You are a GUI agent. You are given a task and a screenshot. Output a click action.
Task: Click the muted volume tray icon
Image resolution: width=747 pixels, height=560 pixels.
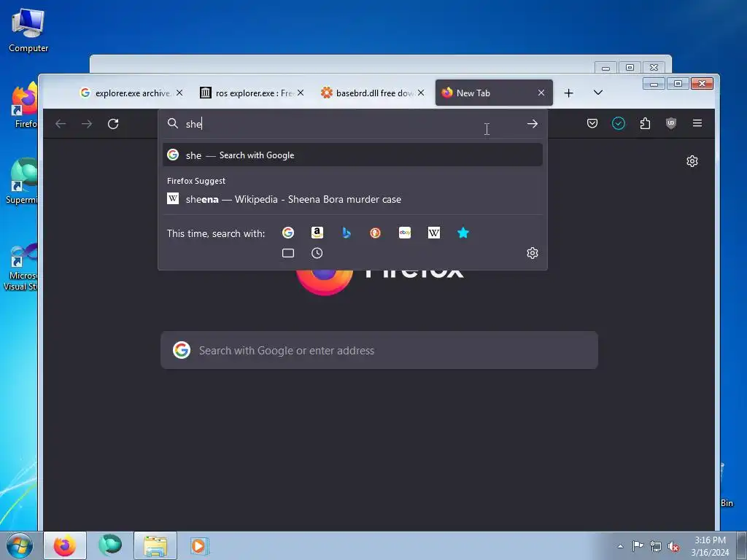(673, 546)
